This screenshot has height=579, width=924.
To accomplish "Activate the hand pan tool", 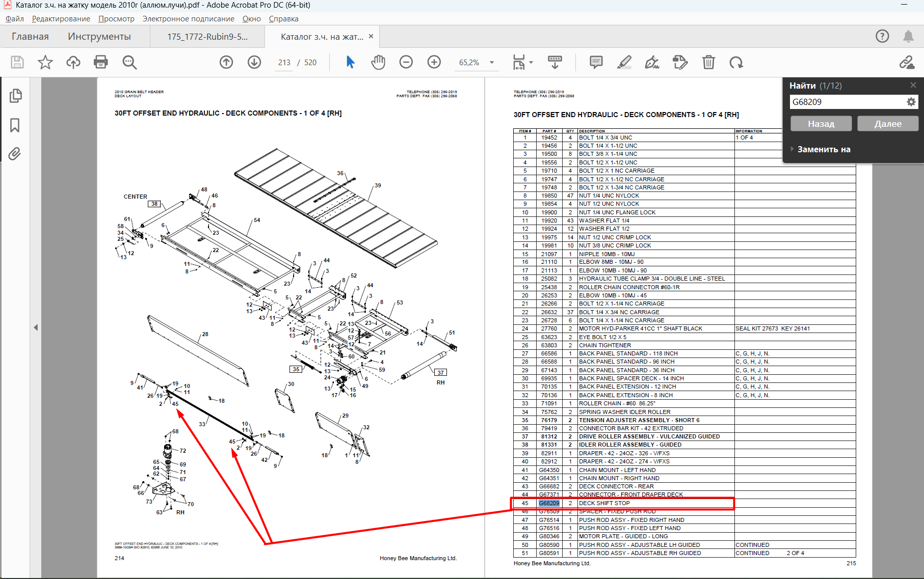I will (x=378, y=62).
